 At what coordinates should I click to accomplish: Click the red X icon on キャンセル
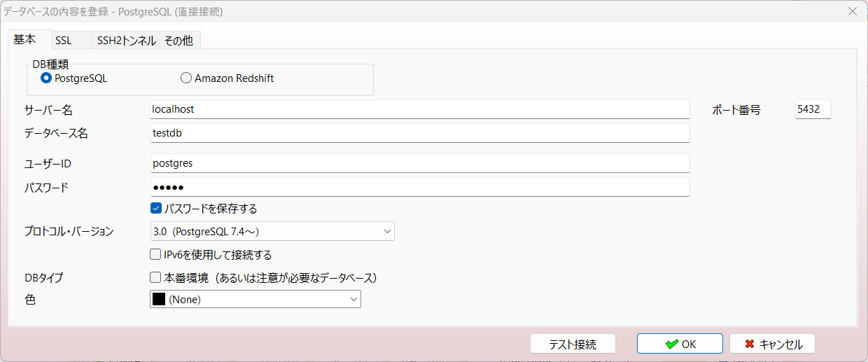click(750, 344)
